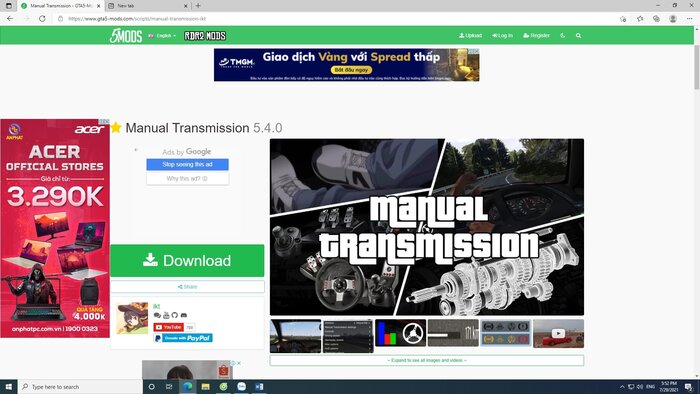700x394 pixels.
Task: Click the Donate with PayPal button
Action: (183, 338)
